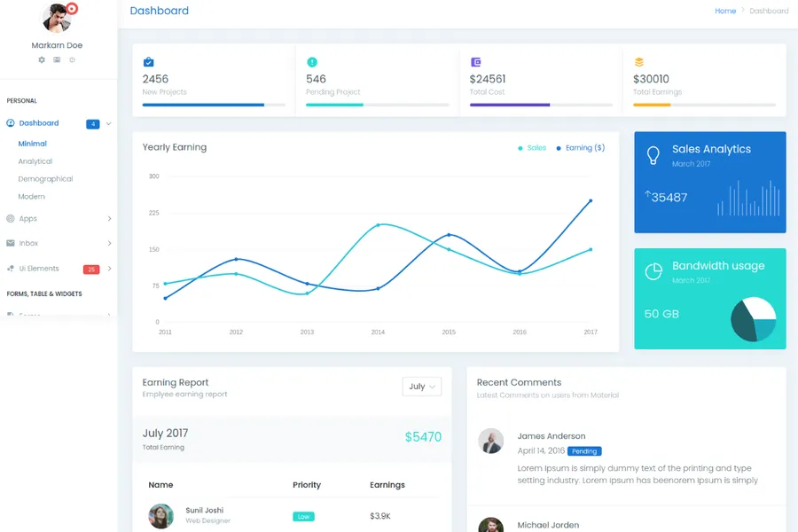Toggle the Sales series in chart legend
798x532 pixels.
pos(533,148)
